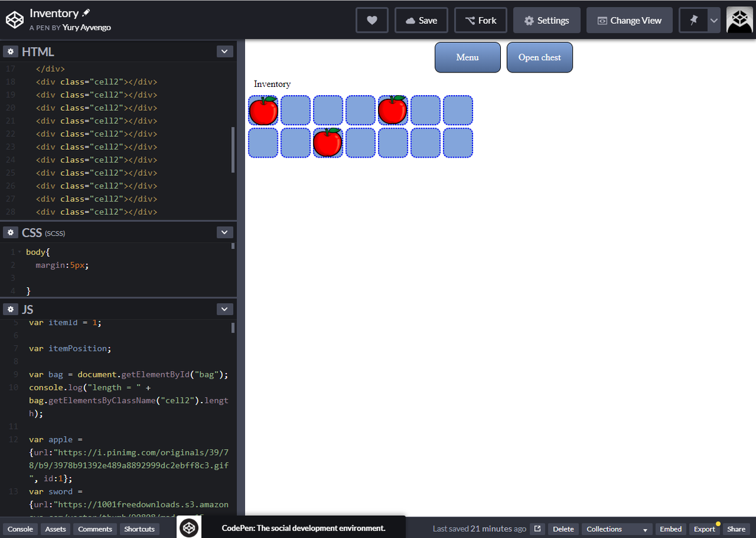Screen dimensions: 756x538
Task: Click the HTML editor vertical scrollbar
Action: click(233, 149)
